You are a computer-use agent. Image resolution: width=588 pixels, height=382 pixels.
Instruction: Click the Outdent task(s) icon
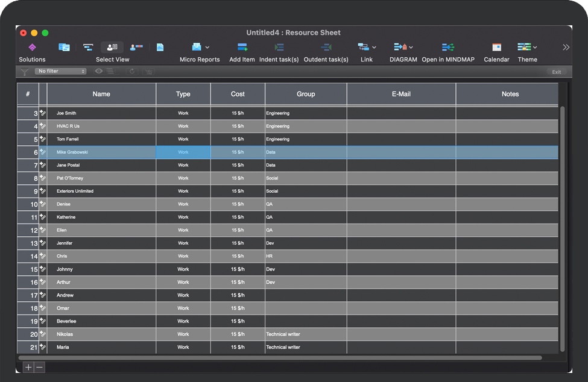point(326,48)
